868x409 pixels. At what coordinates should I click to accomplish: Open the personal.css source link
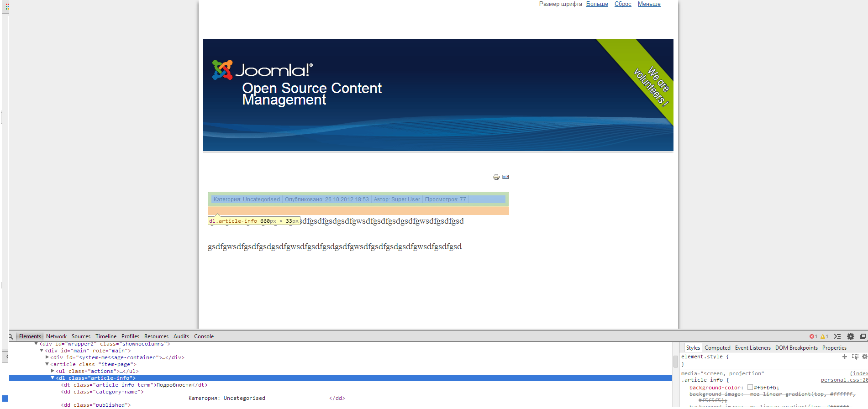844,380
